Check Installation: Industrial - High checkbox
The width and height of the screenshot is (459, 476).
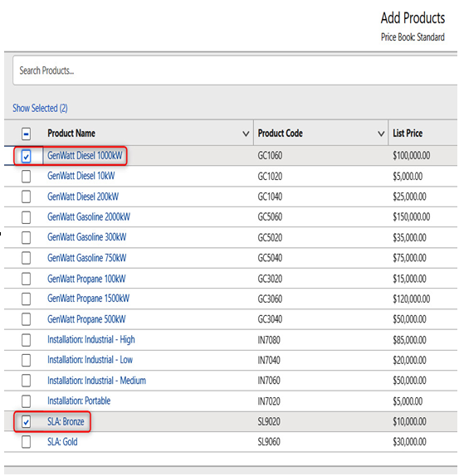(26, 340)
